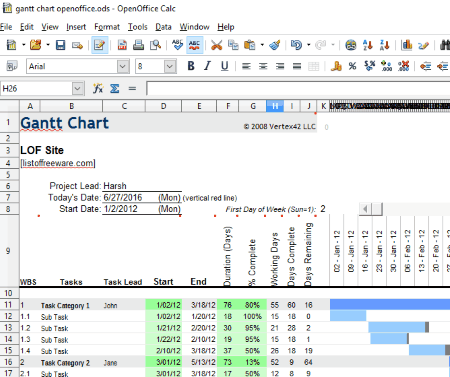This screenshot has width=450, height=377.
Task: Open the Name Box H26 dropdown
Action: tap(77, 89)
